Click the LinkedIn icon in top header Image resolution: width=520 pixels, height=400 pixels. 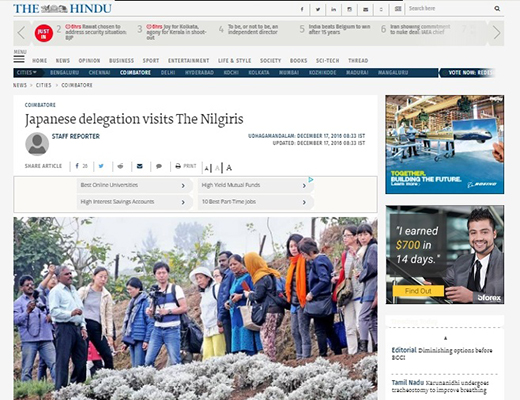333,9
